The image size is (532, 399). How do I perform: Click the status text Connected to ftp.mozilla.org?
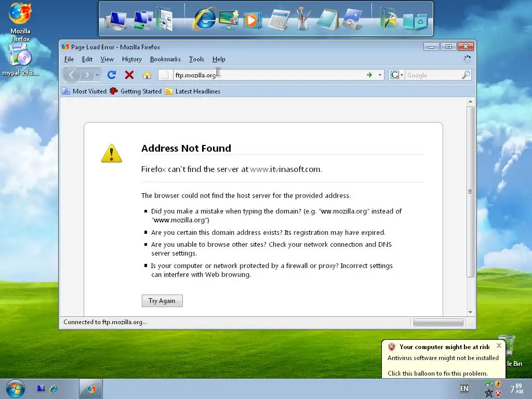105,322
